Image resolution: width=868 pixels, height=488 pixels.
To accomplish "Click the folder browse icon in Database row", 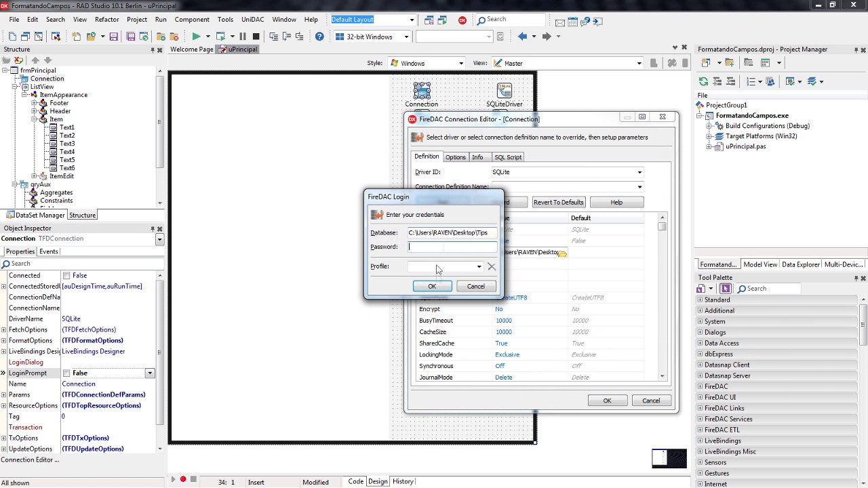I will point(562,253).
